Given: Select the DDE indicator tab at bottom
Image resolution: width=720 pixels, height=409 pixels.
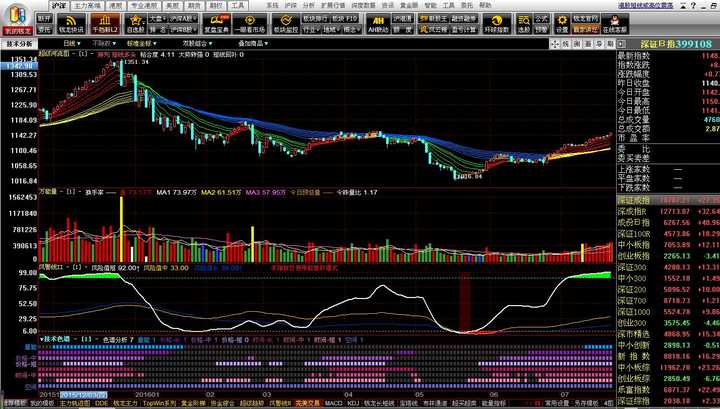Looking at the screenshot, I should [101, 403].
